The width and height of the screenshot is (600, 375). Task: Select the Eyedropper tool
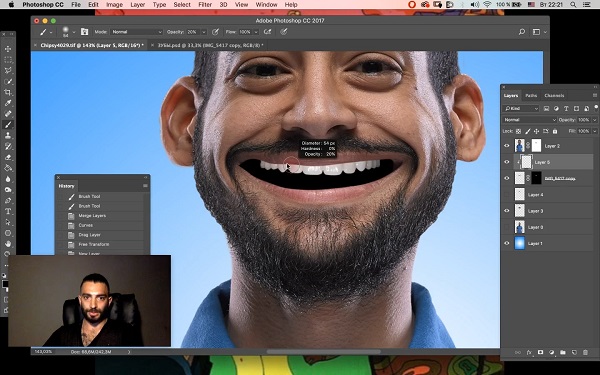tap(8, 103)
